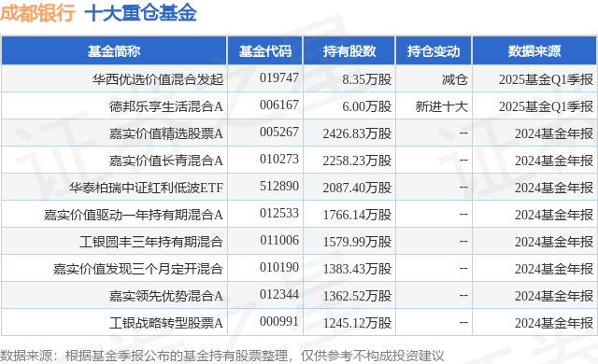Select fund 工银圆丰三年持有期混合

[x=151, y=242]
